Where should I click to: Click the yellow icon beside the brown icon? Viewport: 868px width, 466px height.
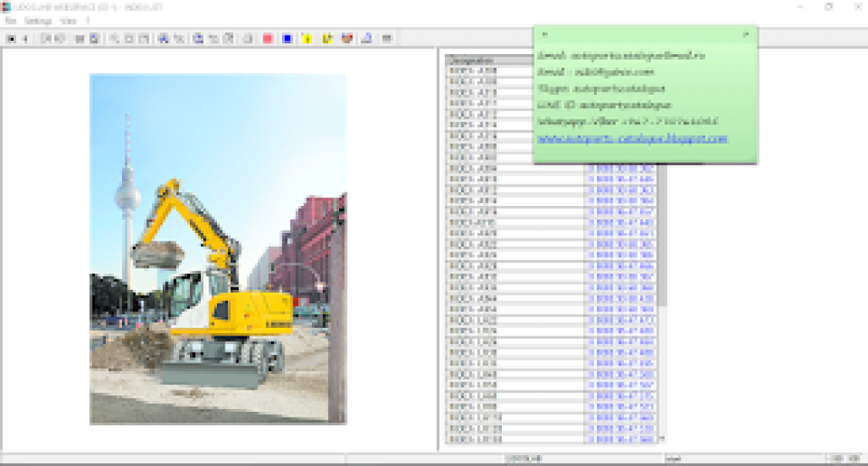[x=327, y=39]
